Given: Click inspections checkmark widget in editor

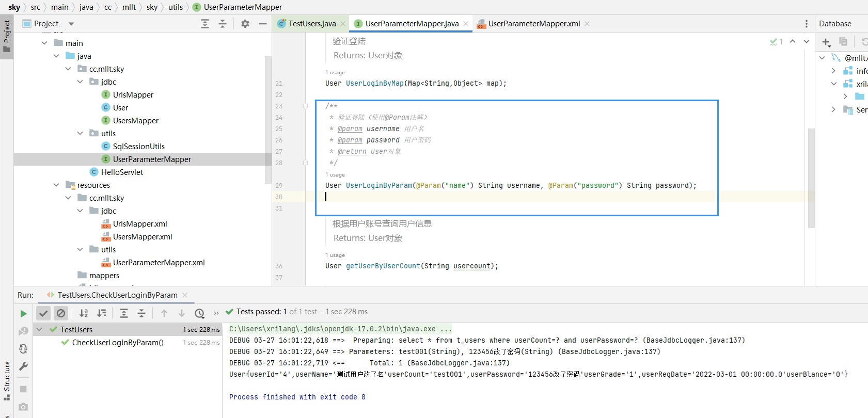Looking at the screenshot, I should point(776,41).
